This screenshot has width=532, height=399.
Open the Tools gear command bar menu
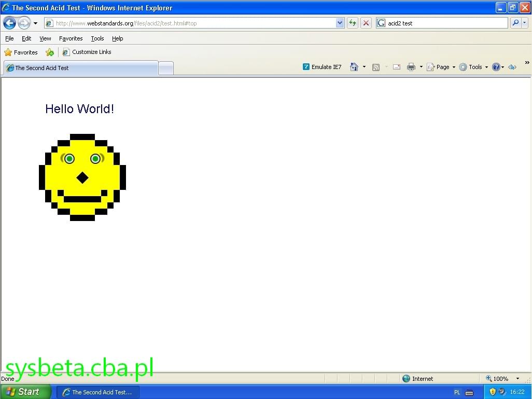click(473, 67)
